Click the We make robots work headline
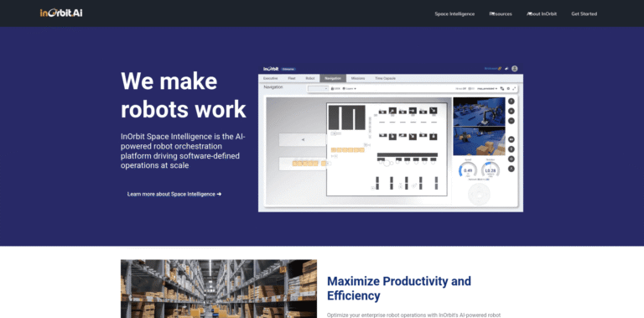The image size is (644, 318). tap(183, 96)
